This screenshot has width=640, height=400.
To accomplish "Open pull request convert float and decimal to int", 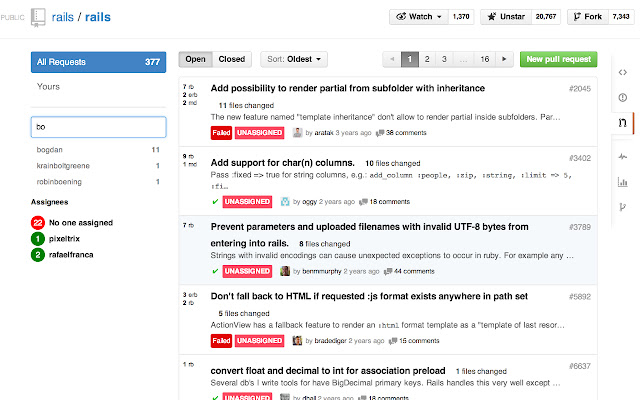I will coord(328,371).
